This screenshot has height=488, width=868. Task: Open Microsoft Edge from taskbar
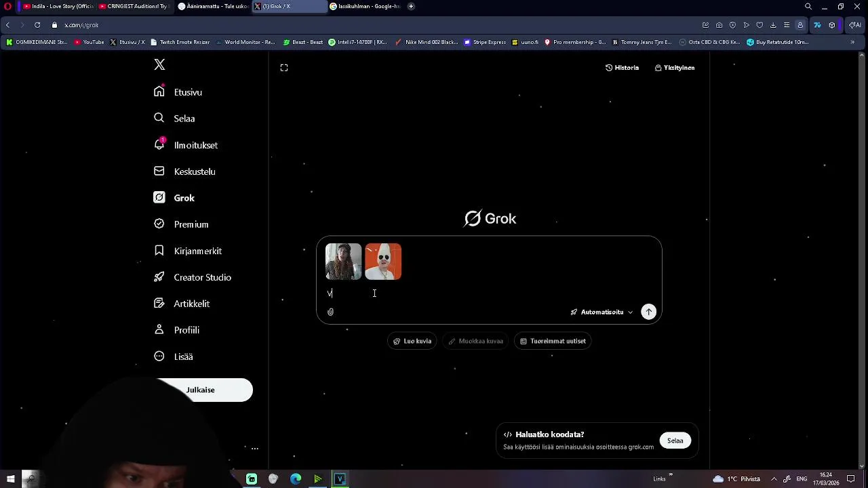[296, 479]
